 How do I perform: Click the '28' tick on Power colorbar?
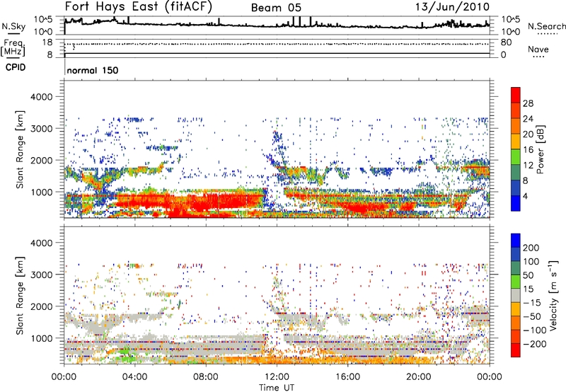tap(528, 103)
